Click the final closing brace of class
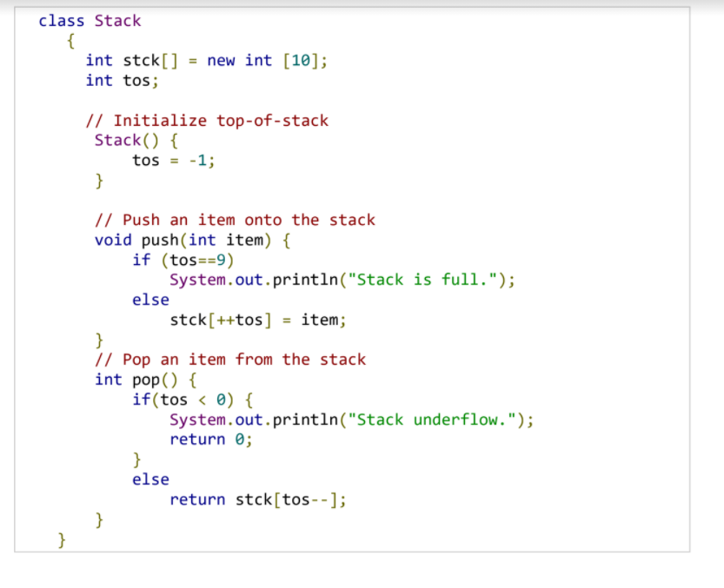 tap(62, 540)
